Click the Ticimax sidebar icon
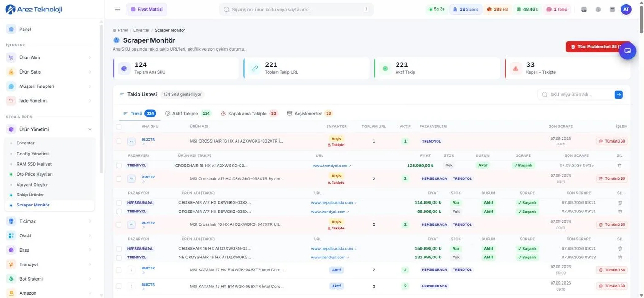Viewport: 644px width, 298px height. coord(11,221)
